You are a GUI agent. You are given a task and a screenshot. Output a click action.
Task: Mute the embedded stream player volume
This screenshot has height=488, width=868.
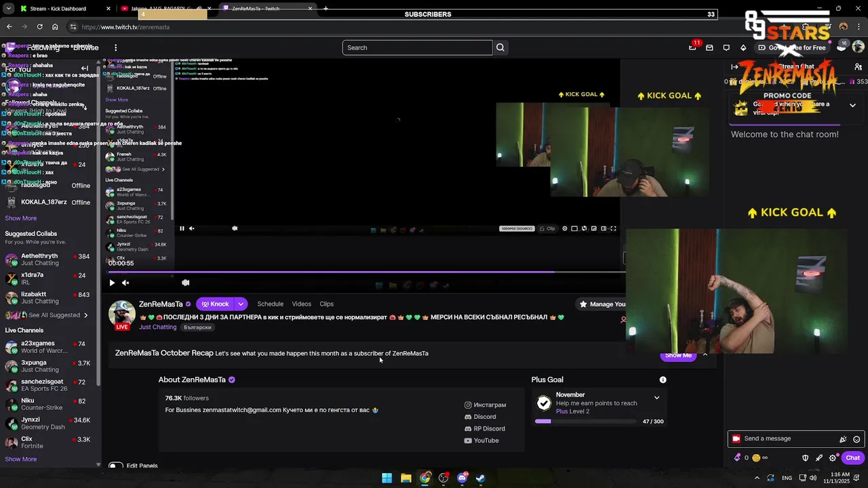point(191,228)
